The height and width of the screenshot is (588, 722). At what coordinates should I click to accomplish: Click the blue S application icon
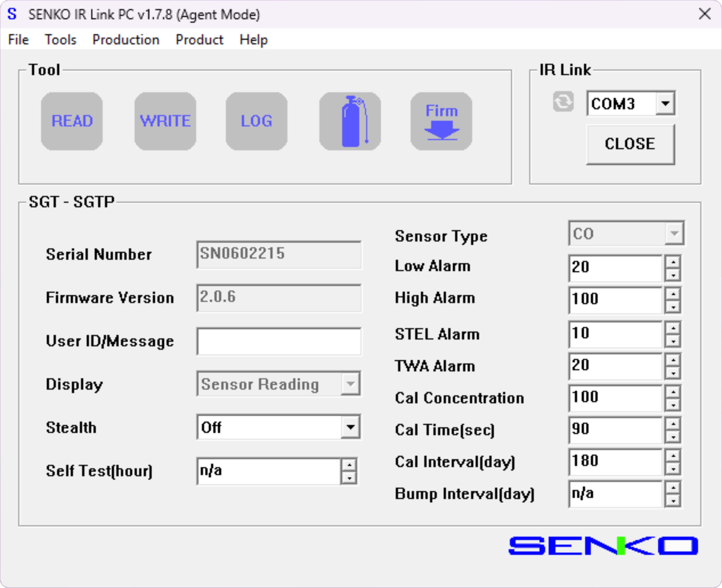pos(12,14)
